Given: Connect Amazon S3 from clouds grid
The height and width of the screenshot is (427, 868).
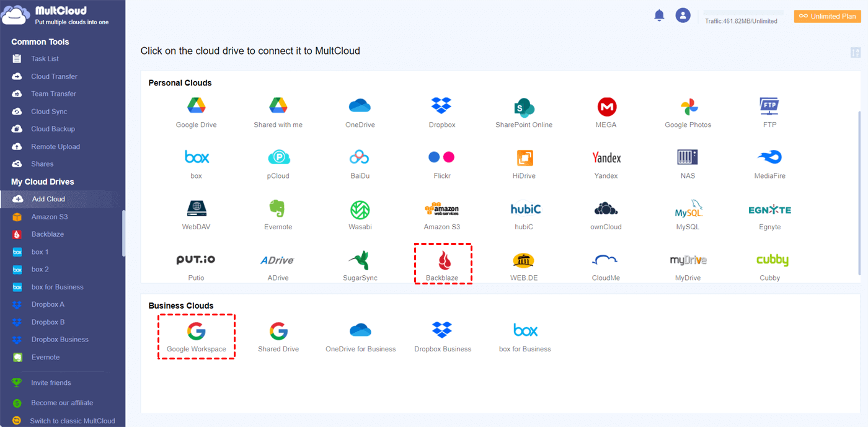Looking at the screenshot, I should click(x=442, y=215).
